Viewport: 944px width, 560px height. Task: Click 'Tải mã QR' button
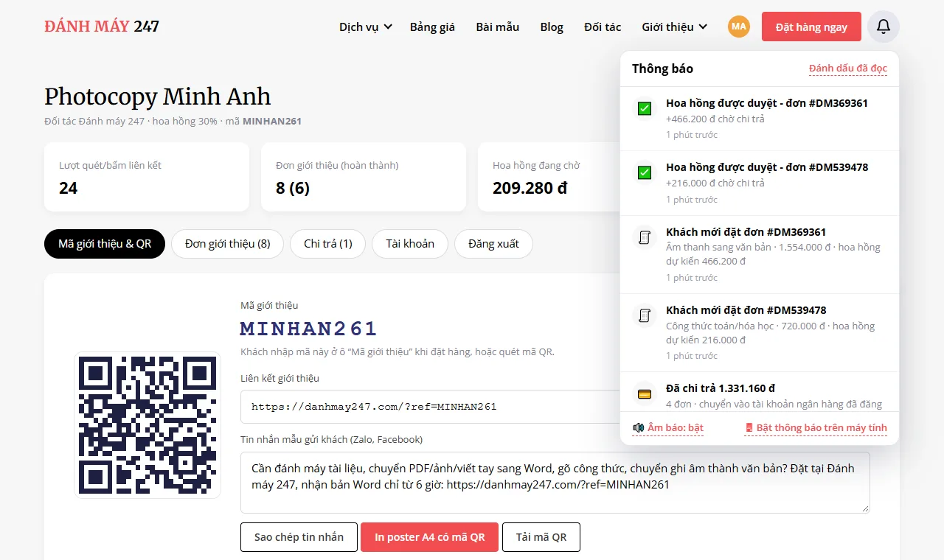pyautogui.click(x=541, y=537)
